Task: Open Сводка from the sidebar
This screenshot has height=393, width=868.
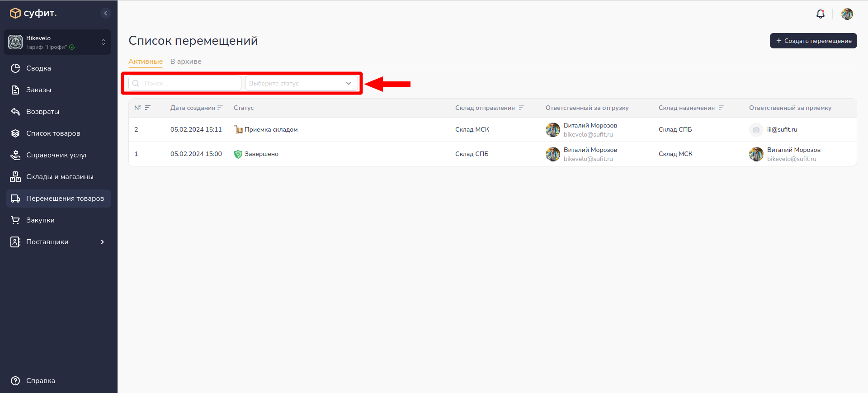Action: pyautogui.click(x=59, y=68)
